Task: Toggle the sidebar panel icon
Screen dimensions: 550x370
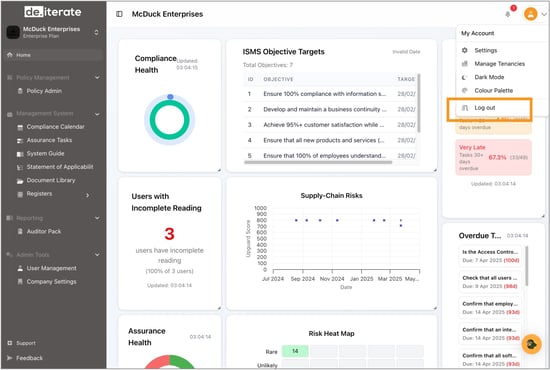Action: (x=119, y=14)
